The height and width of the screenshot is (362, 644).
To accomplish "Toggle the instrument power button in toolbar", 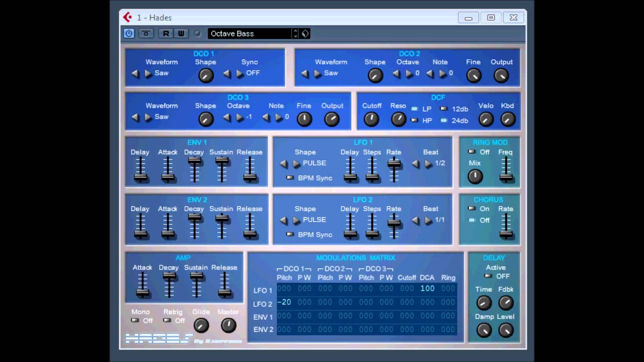I will tap(129, 34).
